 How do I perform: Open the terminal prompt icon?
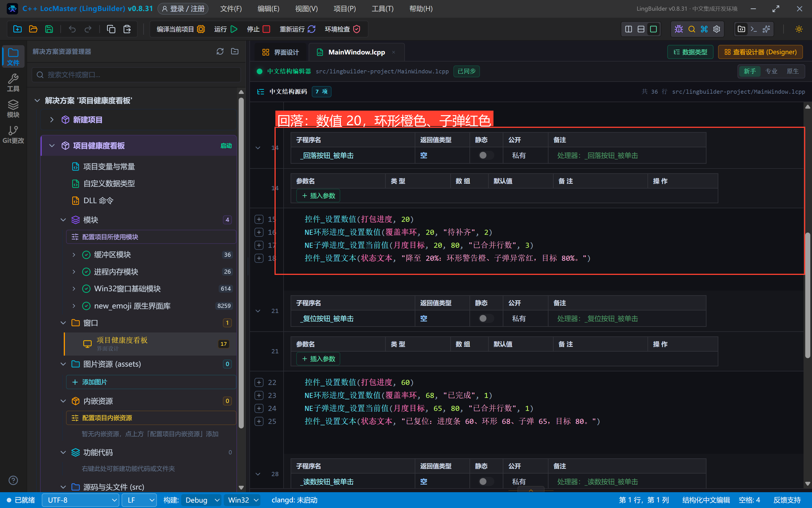(x=754, y=29)
